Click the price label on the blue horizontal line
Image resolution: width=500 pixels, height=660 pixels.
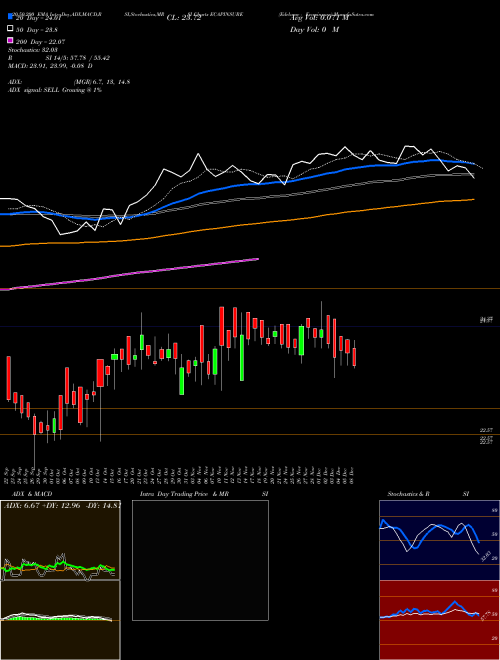pyautogui.click(x=486, y=321)
